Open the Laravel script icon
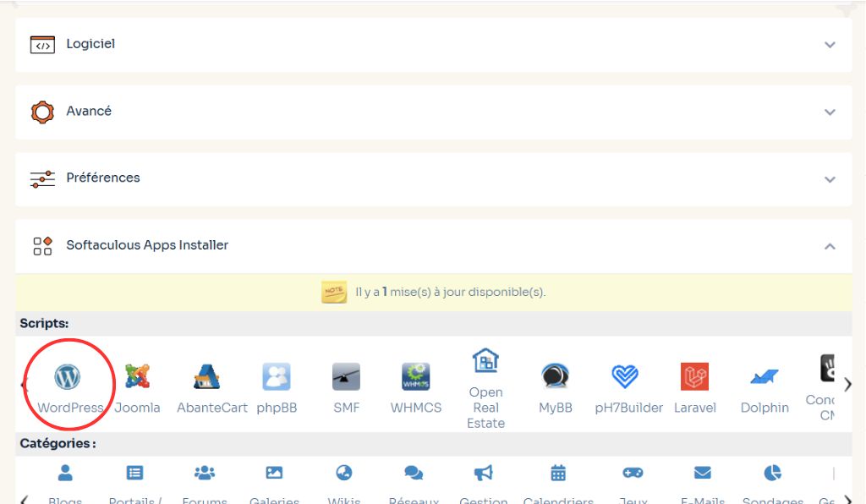Viewport: 866px width, 504px height. 694,376
